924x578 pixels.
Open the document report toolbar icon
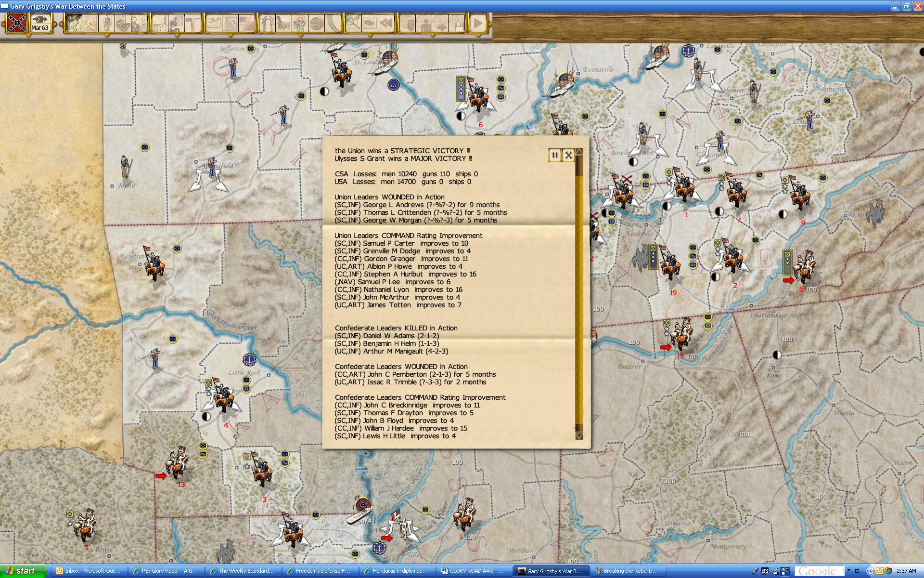(x=230, y=23)
